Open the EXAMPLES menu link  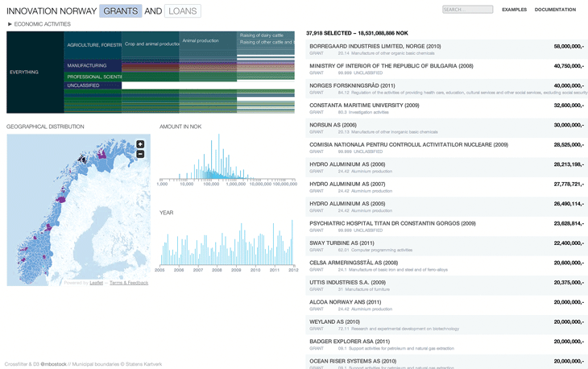(x=514, y=10)
